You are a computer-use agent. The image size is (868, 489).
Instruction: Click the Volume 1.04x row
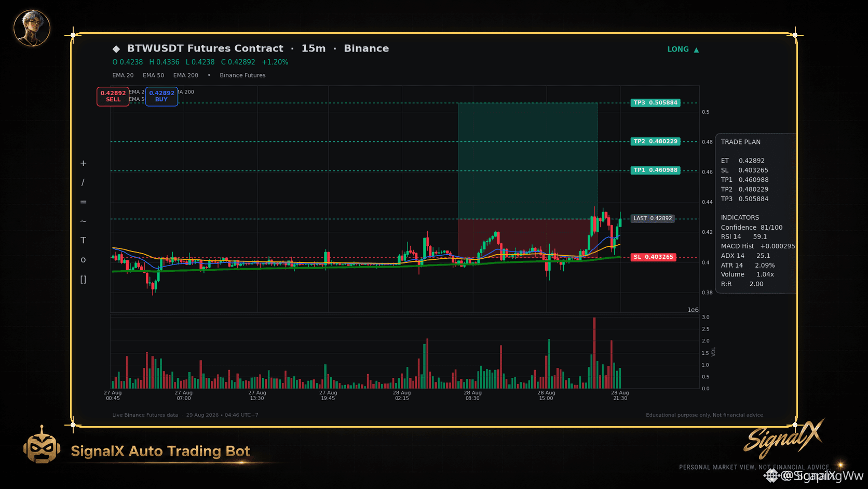pyautogui.click(x=748, y=274)
